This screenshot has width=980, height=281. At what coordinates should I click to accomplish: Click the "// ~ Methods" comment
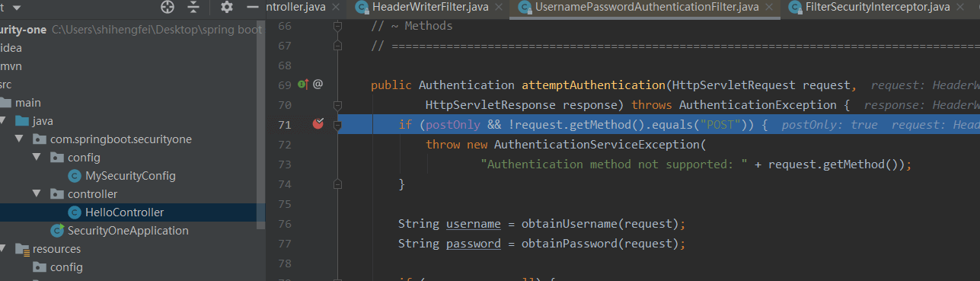click(x=412, y=27)
